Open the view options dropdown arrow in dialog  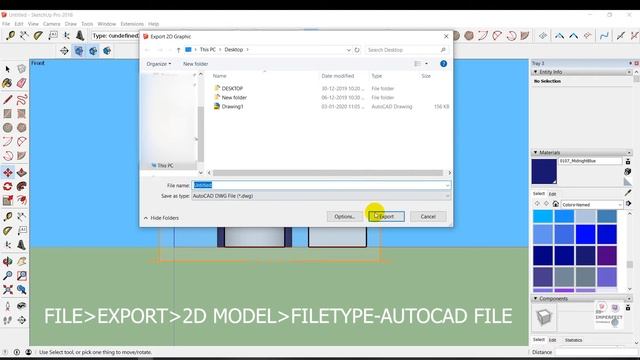click(426, 64)
